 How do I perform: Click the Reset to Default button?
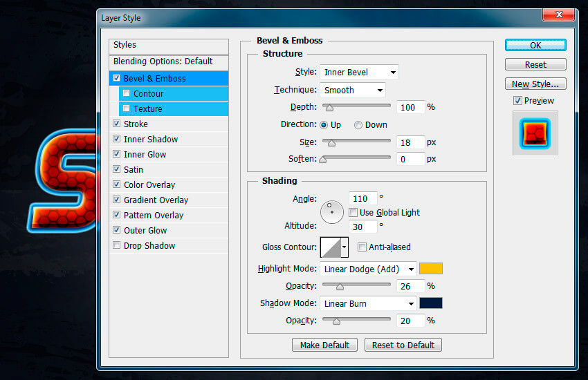pos(403,345)
